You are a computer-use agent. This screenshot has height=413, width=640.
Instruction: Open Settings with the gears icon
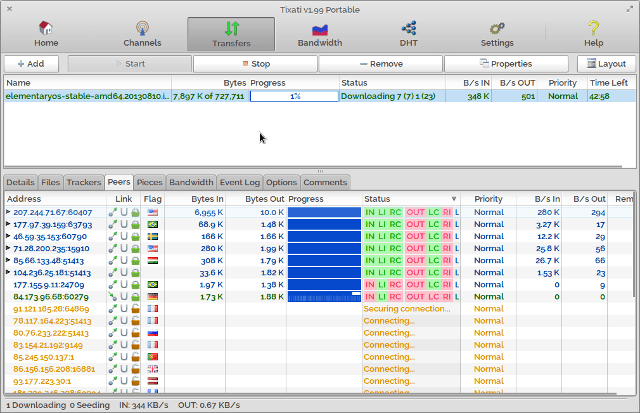point(497,33)
